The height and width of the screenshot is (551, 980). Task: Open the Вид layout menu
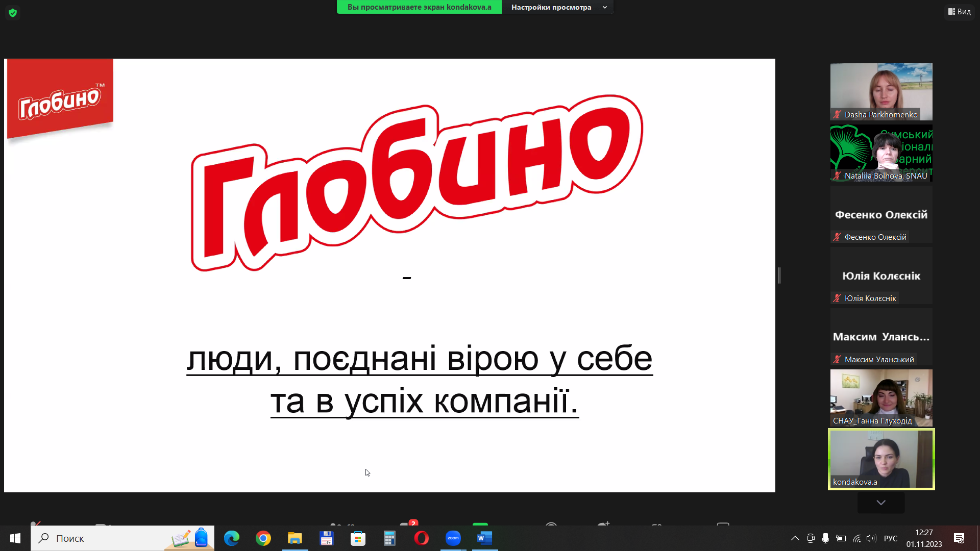coord(960,11)
